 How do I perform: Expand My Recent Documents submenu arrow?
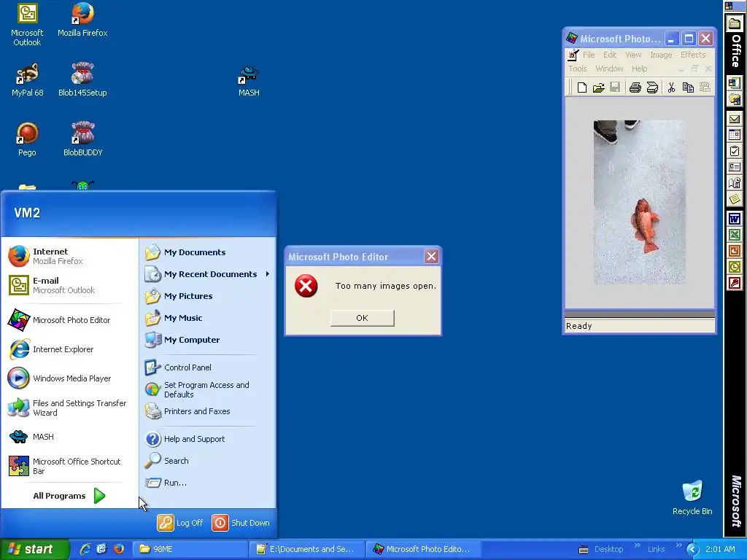267,274
